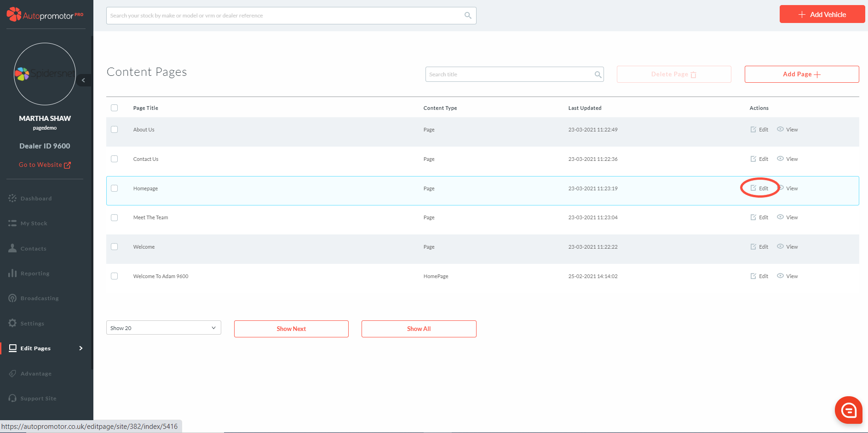This screenshot has height=433, width=868.
Task: Collapse the sidebar with the arrow handle
Action: [x=83, y=80]
